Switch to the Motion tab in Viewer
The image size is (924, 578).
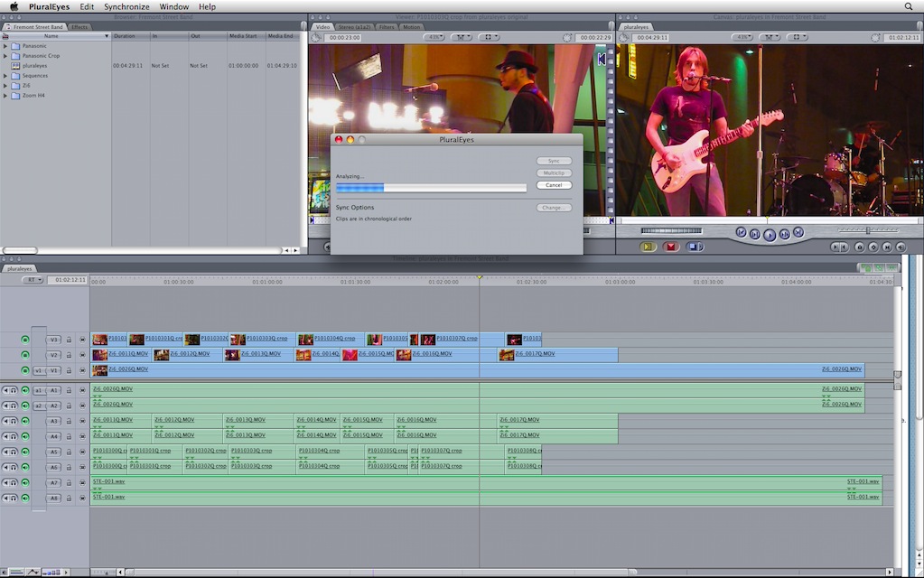[411, 27]
